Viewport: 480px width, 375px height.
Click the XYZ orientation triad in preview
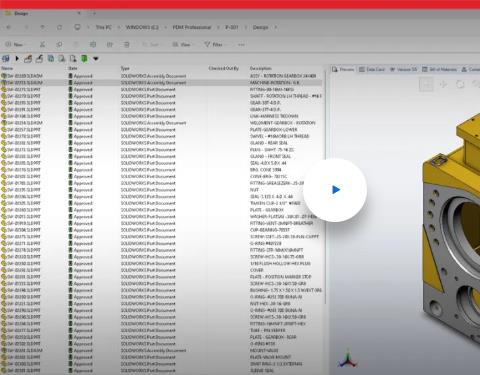348,359
